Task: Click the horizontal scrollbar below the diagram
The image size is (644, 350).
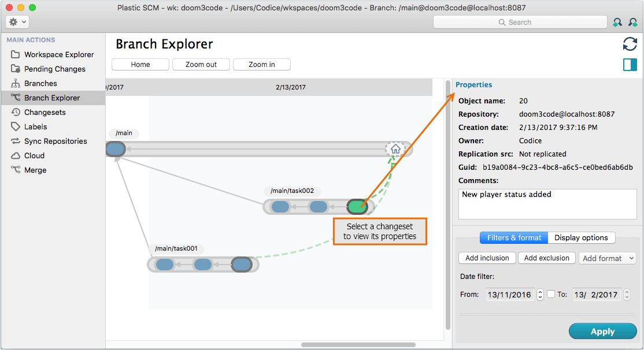Action: (x=358, y=345)
